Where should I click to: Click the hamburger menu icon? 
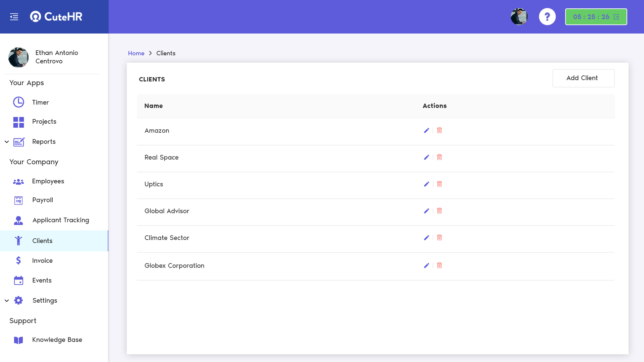pos(14,16)
